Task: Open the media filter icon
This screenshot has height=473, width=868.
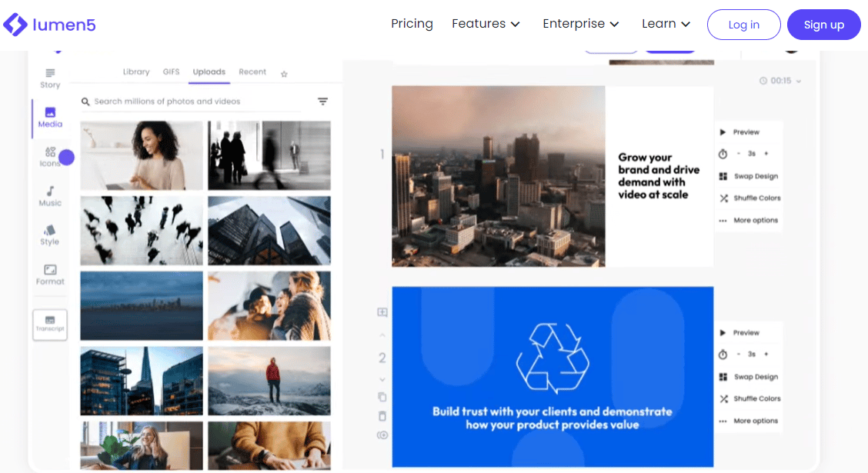Action: pyautogui.click(x=322, y=102)
